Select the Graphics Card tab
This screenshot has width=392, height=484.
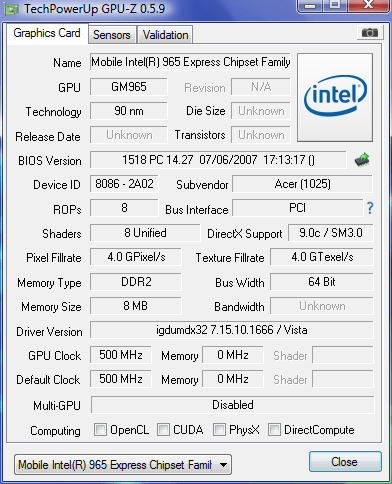tap(47, 33)
